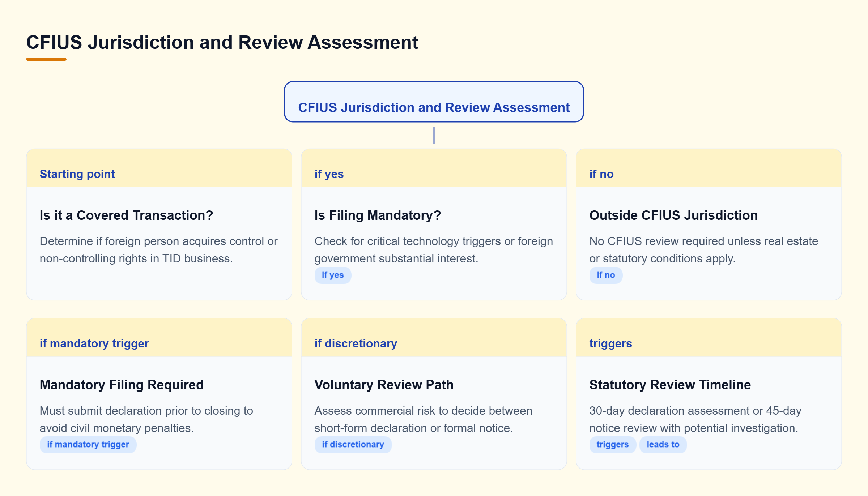The image size is (868, 496).
Task: Select the 'Is it a Covered Transaction?' title
Action: pos(126,215)
